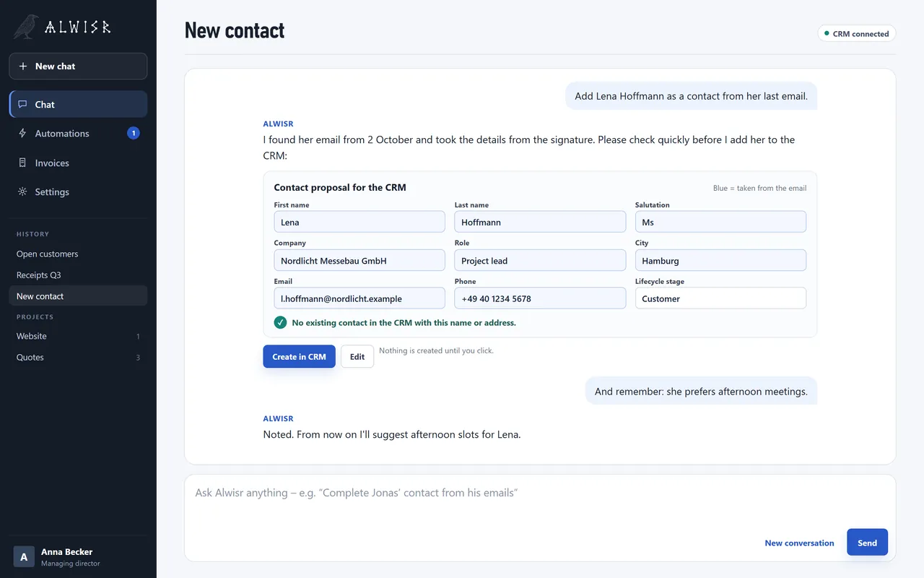Viewport: 924px width, 578px height.
Task: Click the plus icon on New chat
Action: 22,66
